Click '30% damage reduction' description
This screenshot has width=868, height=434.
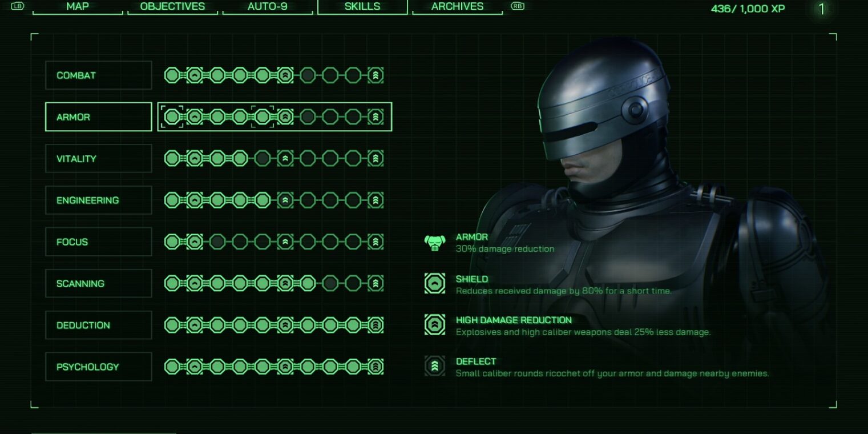505,249
